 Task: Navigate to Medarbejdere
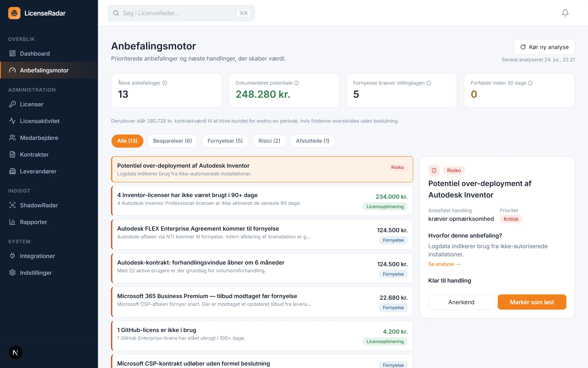pyautogui.click(x=49, y=138)
